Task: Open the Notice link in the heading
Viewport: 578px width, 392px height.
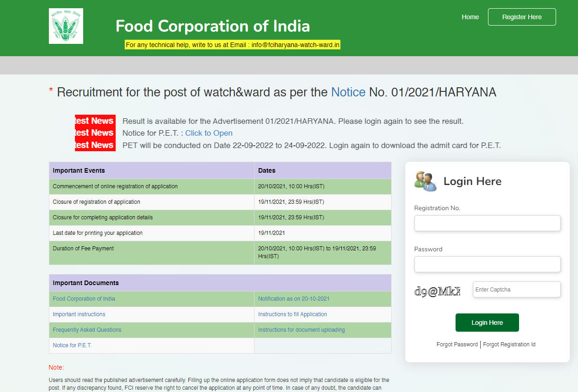Action: (348, 92)
